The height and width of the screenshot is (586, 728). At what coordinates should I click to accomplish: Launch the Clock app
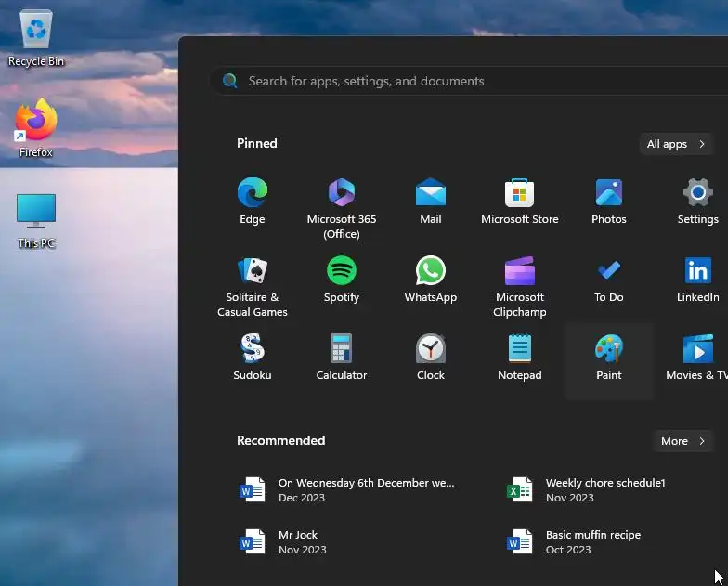coord(431,357)
